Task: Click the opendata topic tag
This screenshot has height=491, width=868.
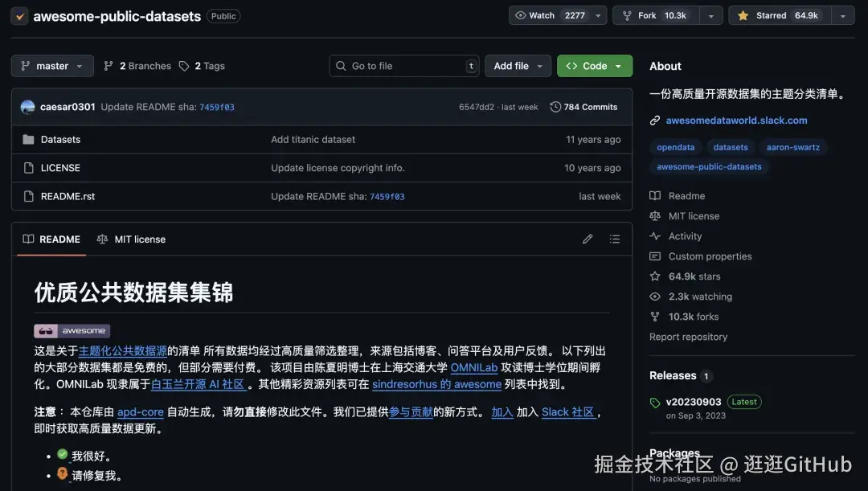Action: 675,147
